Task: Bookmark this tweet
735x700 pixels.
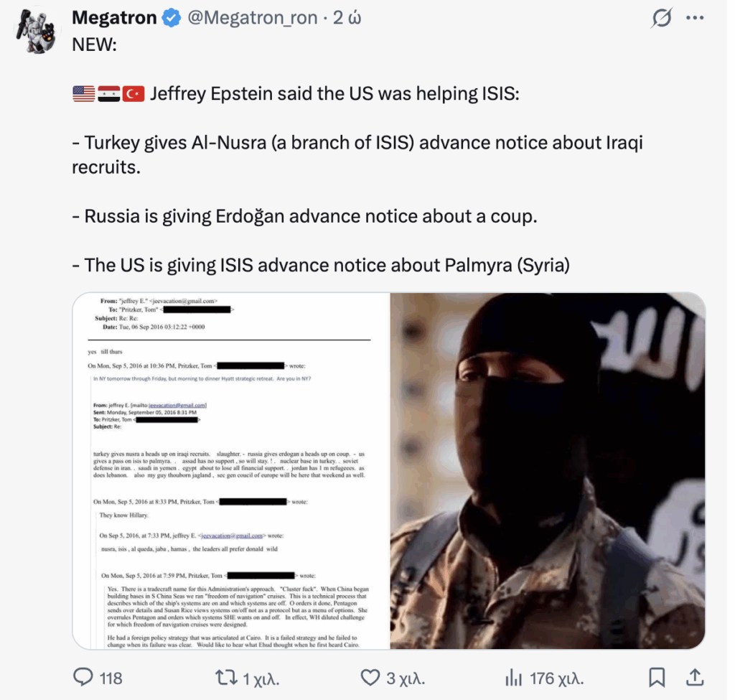Action: click(657, 678)
